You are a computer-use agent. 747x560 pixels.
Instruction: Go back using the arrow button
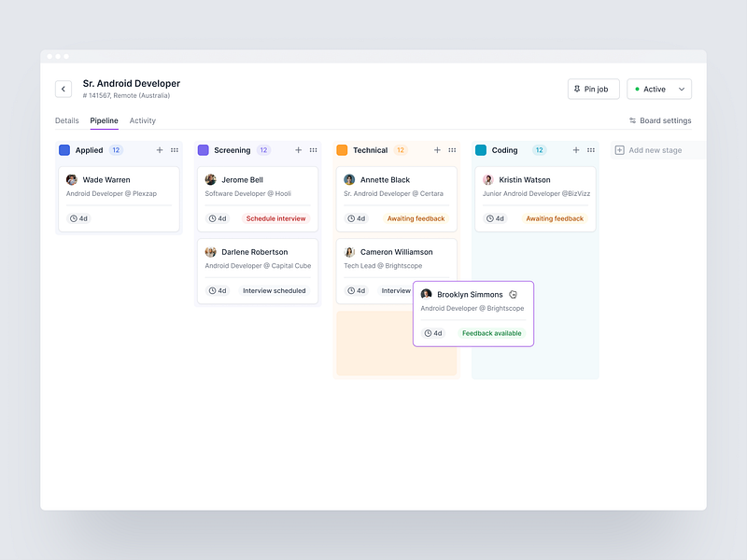63,89
